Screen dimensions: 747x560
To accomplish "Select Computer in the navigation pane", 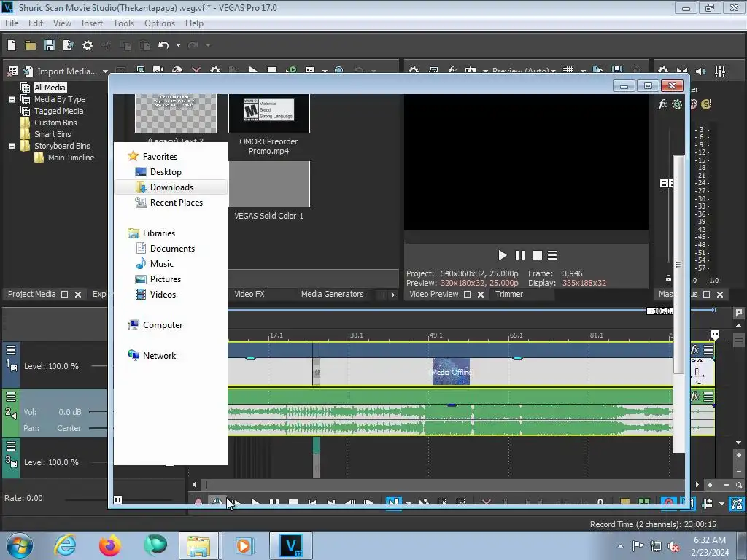I will click(x=163, y=324).
